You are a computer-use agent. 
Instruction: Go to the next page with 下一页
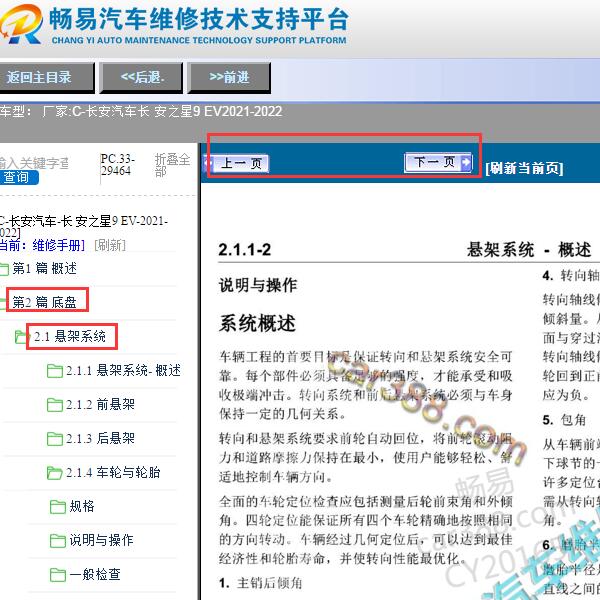tap(438, 163)
